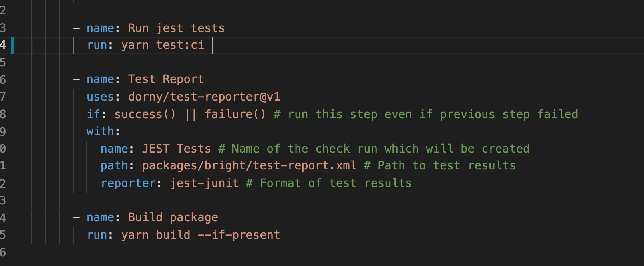This screenshot has height=266, width=644.
Task: Click the 'uses' key in Test Report
Action: click(x=100, y=97)
